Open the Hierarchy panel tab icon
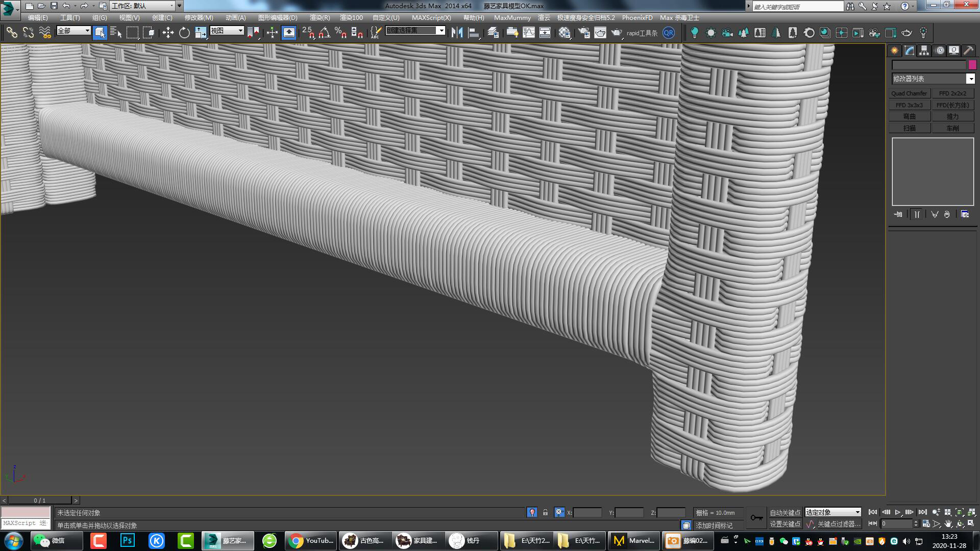The image size is (980, 551). point(924,51)
